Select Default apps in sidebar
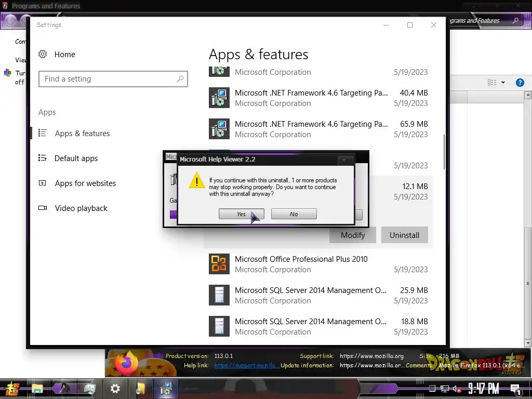This screenshot has width=532, height=399. (76, 158)
